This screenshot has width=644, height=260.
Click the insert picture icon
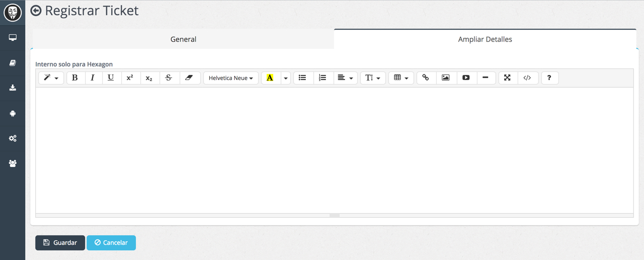tap(446, 78)
